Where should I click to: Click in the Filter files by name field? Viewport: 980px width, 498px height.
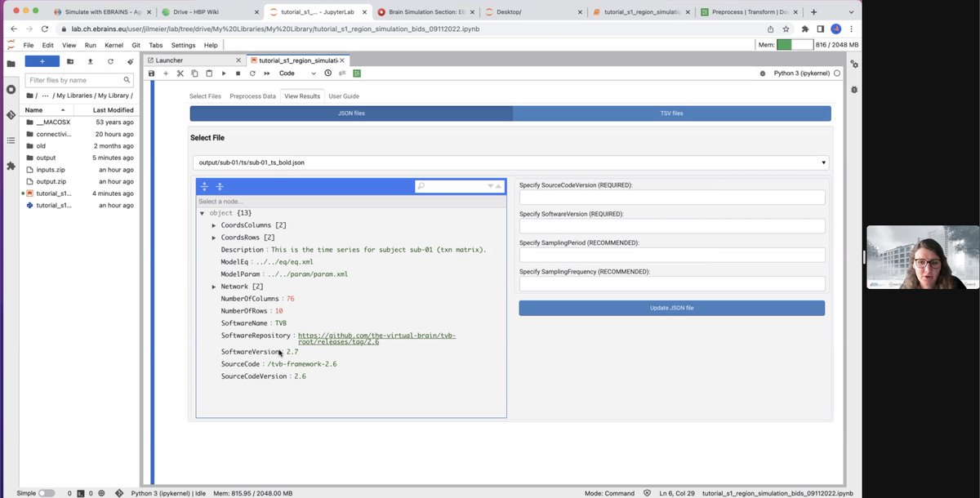click(80, 80)
